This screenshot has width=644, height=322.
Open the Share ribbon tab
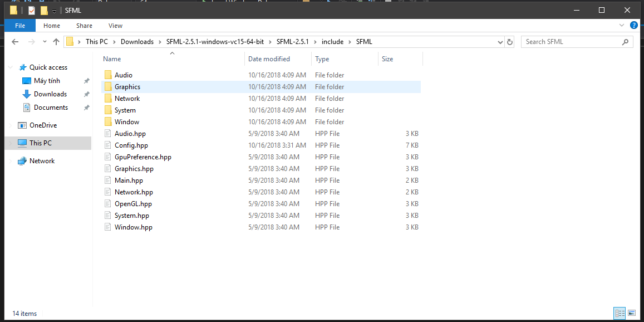(84, 26)
